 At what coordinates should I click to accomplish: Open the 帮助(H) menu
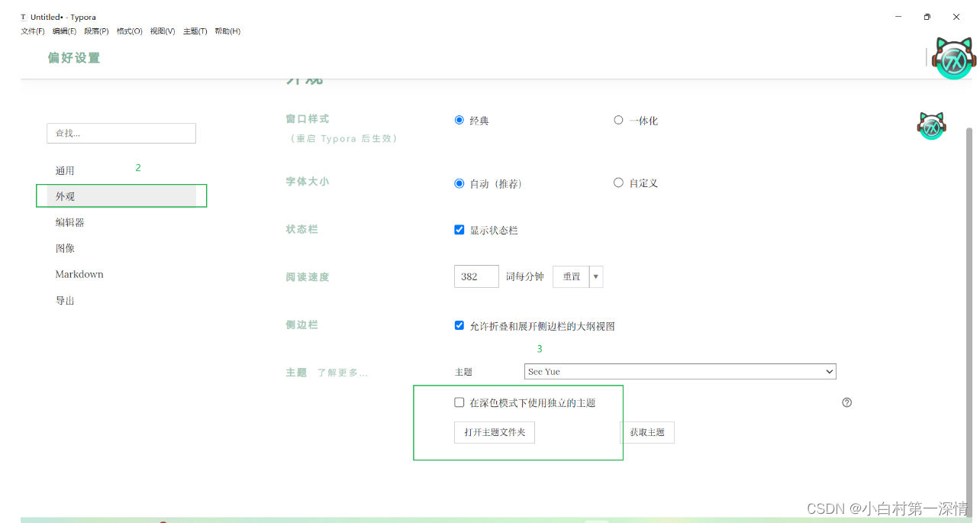click(x=227, y=31)
